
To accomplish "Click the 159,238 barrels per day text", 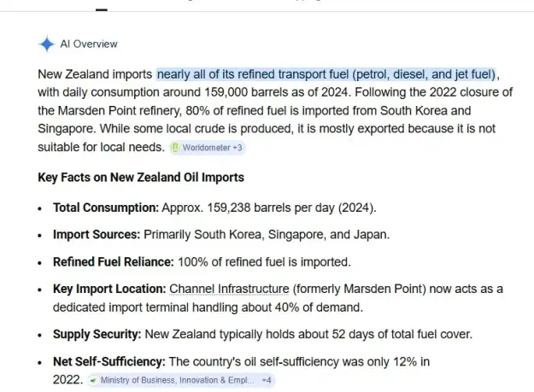I will tap(271, 208).
